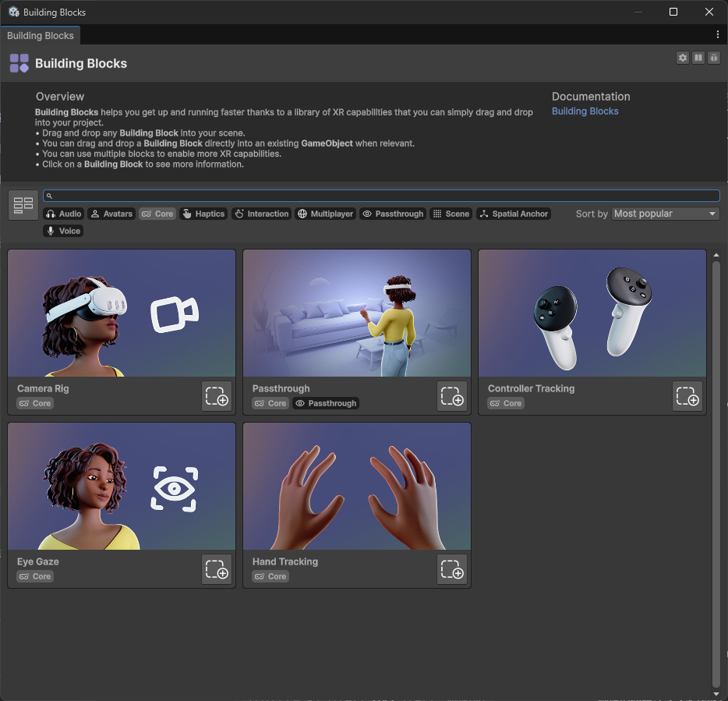Toggle the list view layout button
This screenshot has height=701, width=728.
click(23, 205)
